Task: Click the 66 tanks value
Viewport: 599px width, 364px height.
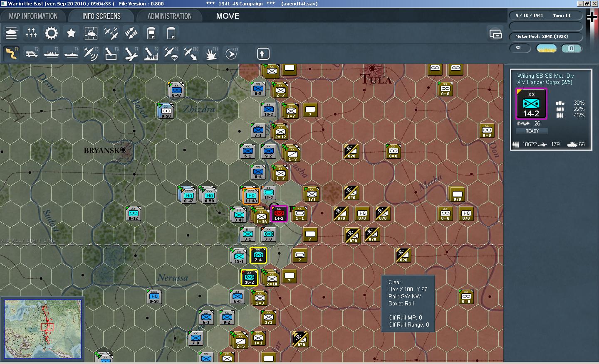Action: pyautogui.click(x=582, y=144)
